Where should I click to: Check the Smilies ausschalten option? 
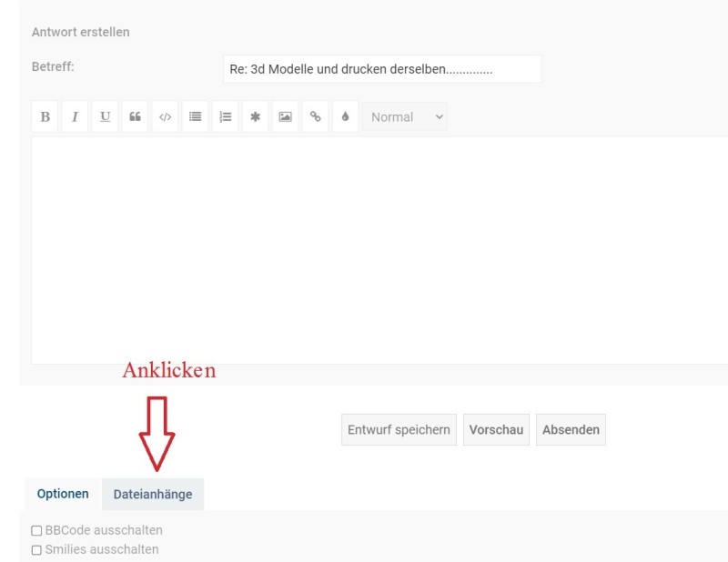36,549
